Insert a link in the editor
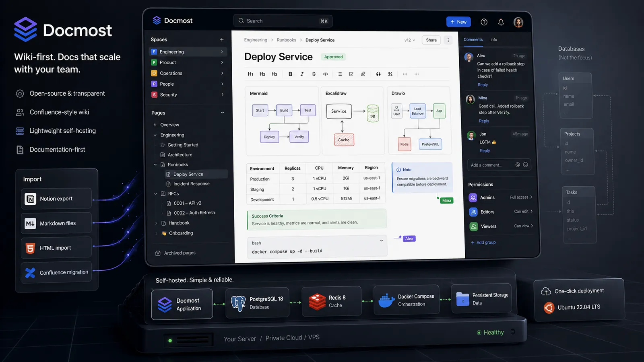The image size is (644, 362). pyautogui.click(x=363, y=74)
